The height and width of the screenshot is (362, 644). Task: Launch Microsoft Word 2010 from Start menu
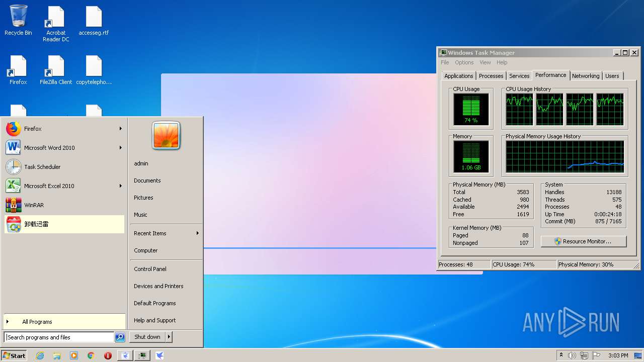tap(64, 148)
